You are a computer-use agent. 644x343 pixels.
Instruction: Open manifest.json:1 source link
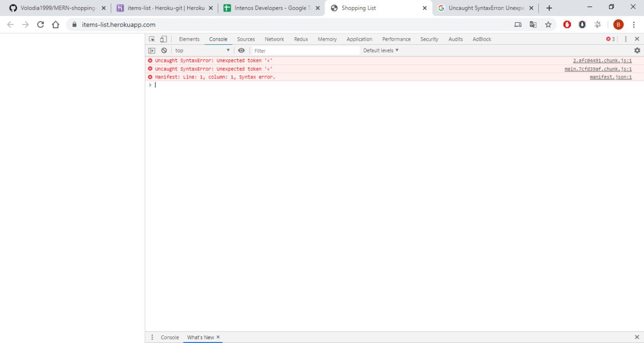click(x=611, y=77)
